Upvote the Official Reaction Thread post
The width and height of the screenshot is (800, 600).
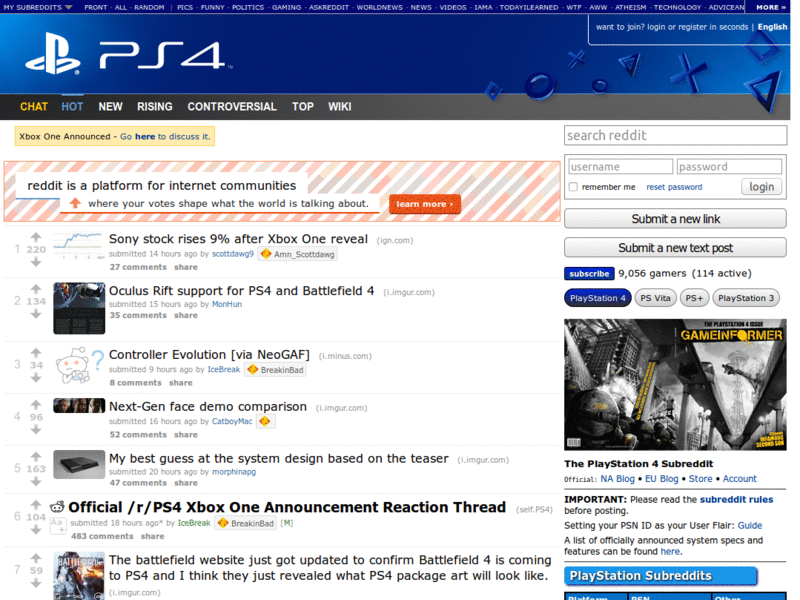[36, 505]
